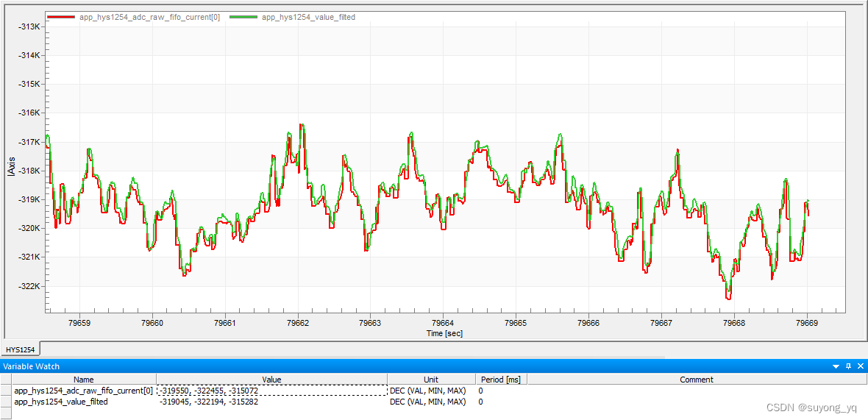This screenshot has width=868, height=420.
Task: Click the red legend line swatch
Action: coord(62,17)
